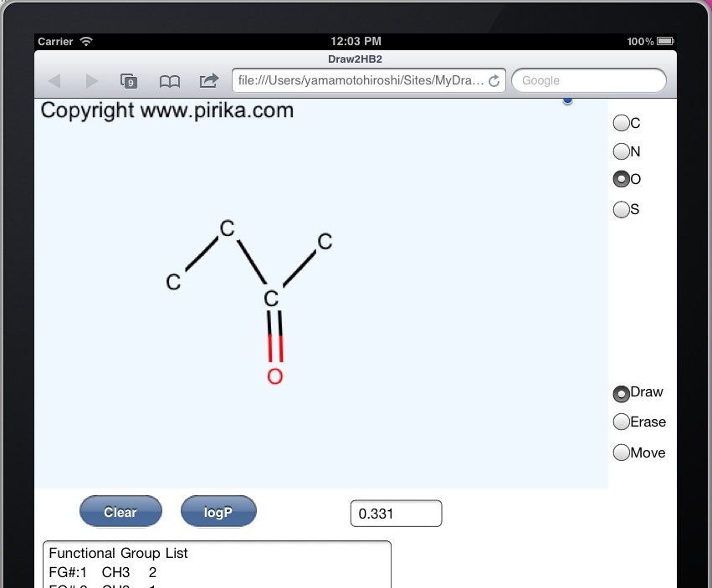The image size is (712, 588).
Task: Tap the share action icon
Action: [209, 80]
